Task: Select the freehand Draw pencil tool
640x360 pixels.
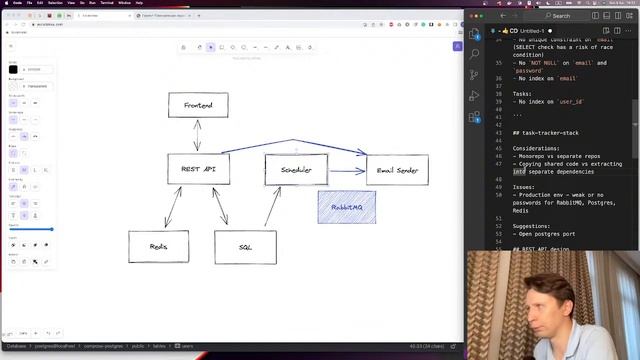Action: click(x=277, y=47)
